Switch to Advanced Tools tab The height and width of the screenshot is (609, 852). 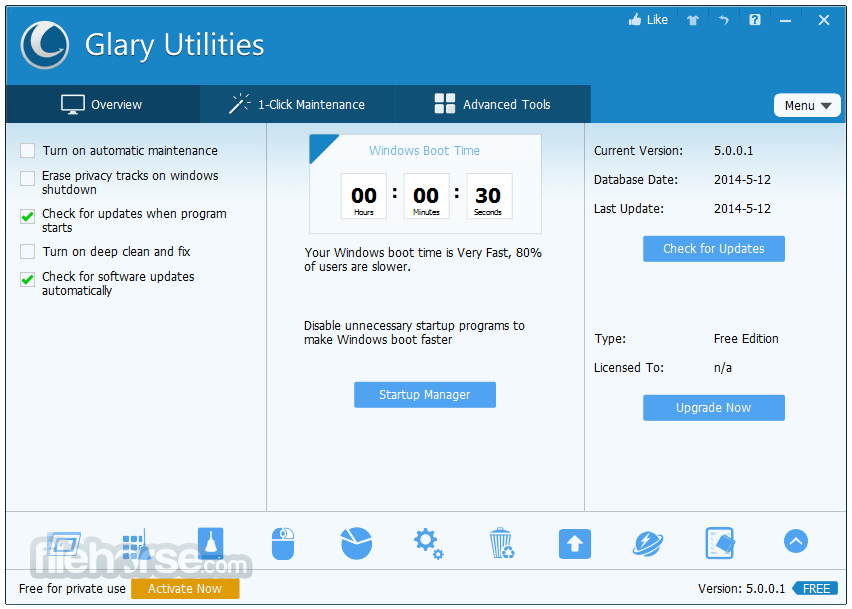[493, 104]
